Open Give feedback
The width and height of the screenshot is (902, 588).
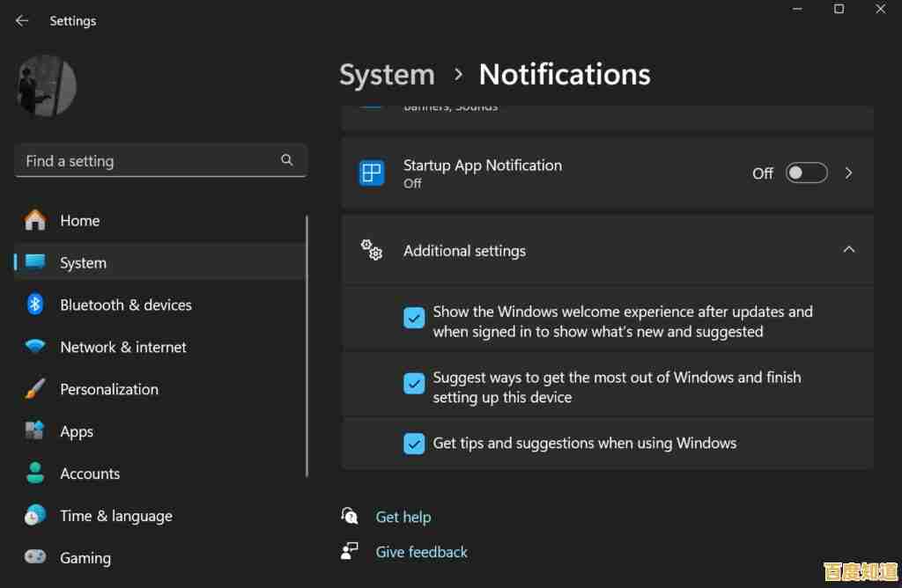coord(421,552)
